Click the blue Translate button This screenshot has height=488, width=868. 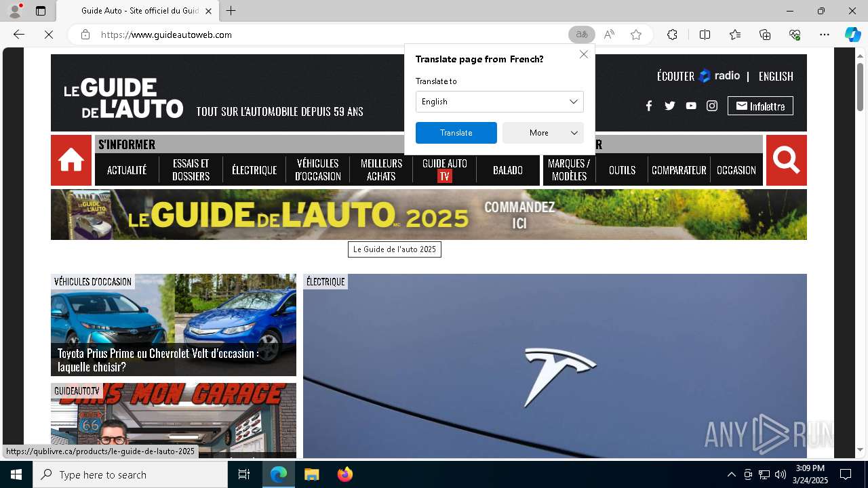(x=456, y=133)
